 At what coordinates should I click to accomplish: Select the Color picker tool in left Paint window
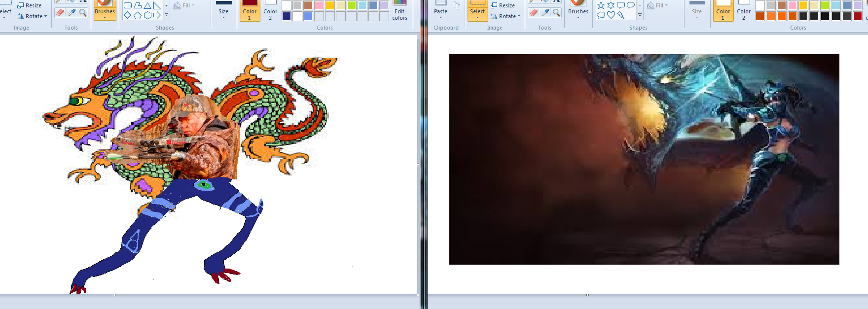pyautogui.click(x=72, y=13)
